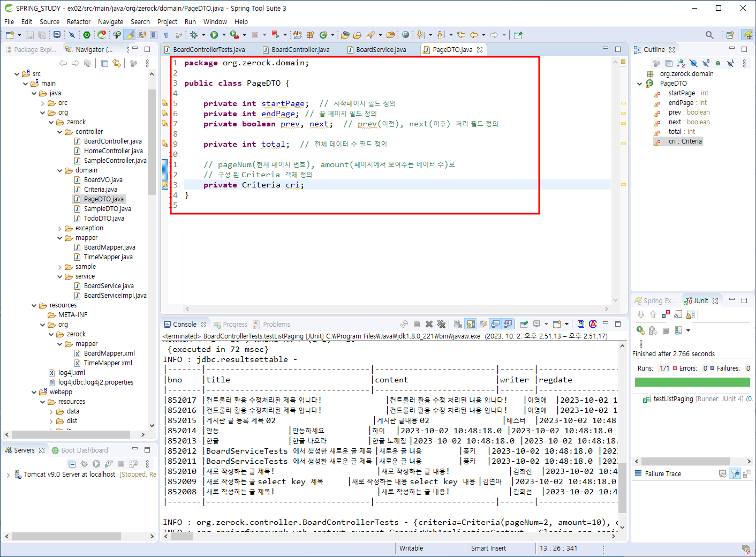The image size is (756, 557).
Task: Rerun Test icon in JUnit view
Action: point(641,330)
